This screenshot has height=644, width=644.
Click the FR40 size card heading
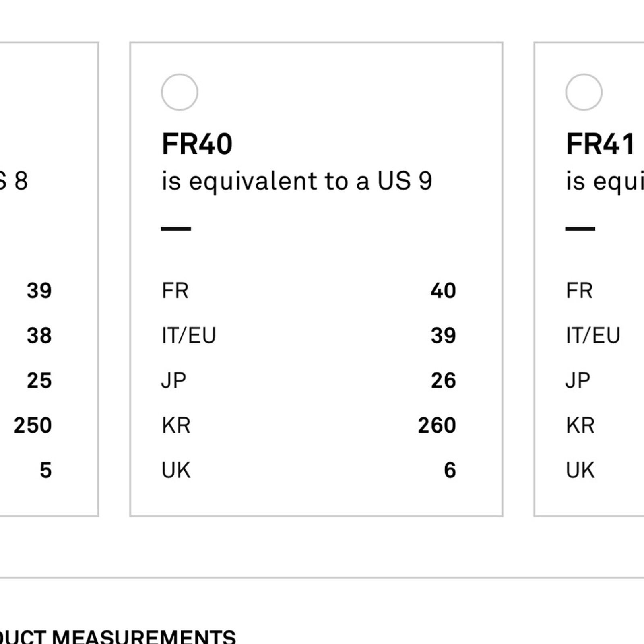[197, 144]
